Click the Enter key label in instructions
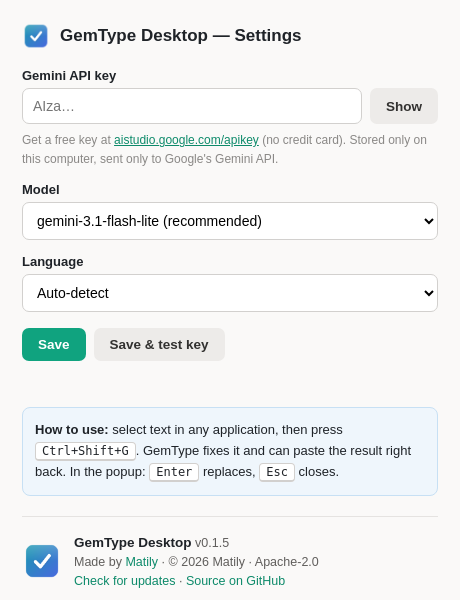Image resolution: width=460 pixels, height=600 pixels. pyautogui.click(x=174, y=472)
